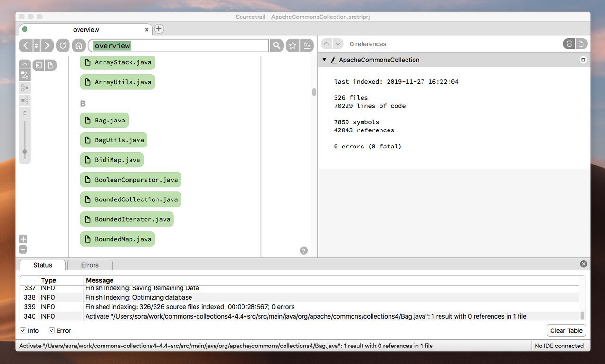Click the left icon of the graph grouping pair

tap(39, 65)
